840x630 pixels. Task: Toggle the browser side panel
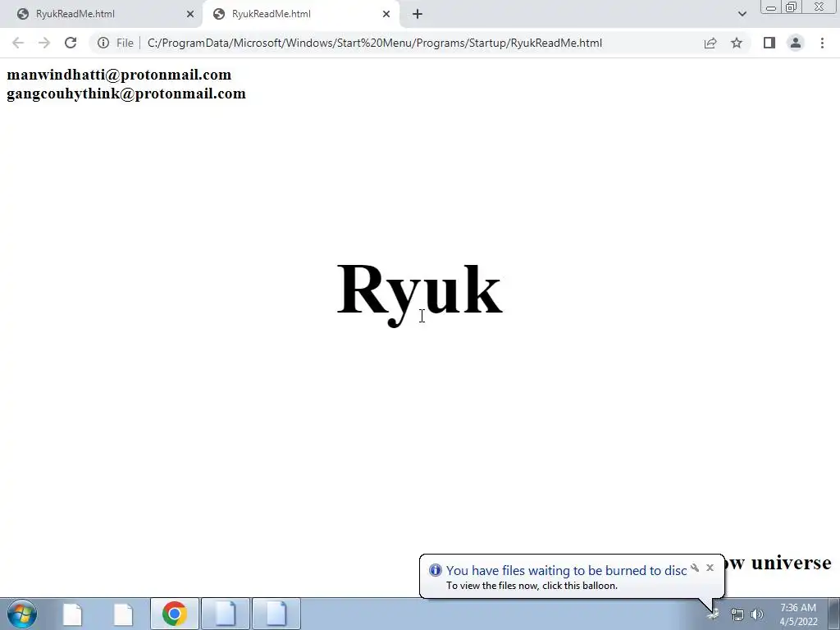769,43
